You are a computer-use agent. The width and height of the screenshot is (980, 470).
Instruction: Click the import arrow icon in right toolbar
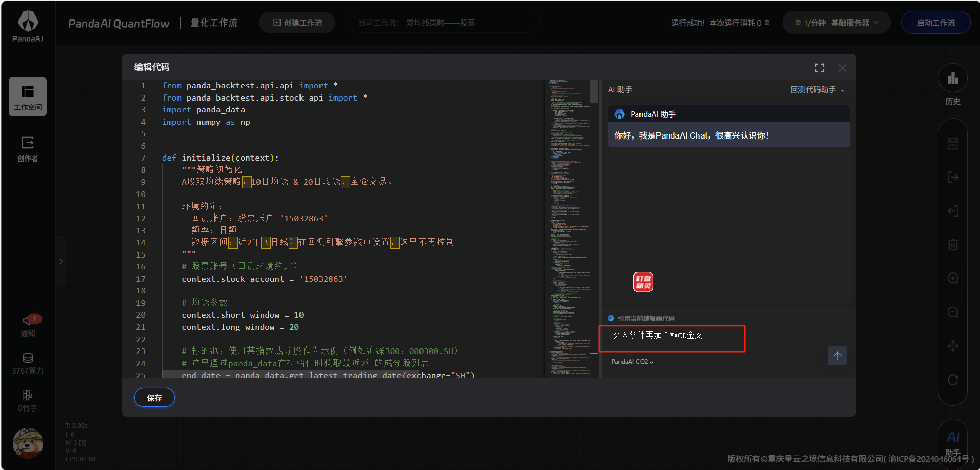(x=953, y=211)
